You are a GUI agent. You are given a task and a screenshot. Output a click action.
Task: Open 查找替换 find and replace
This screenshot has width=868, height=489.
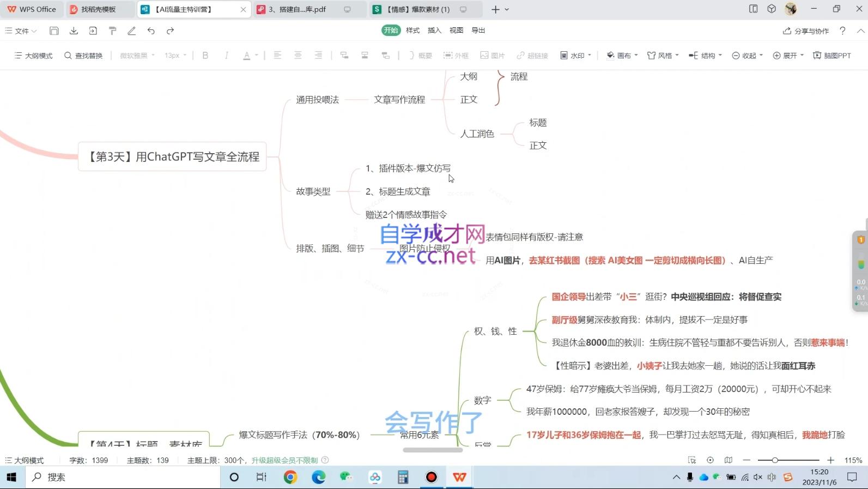coord(83,56)
